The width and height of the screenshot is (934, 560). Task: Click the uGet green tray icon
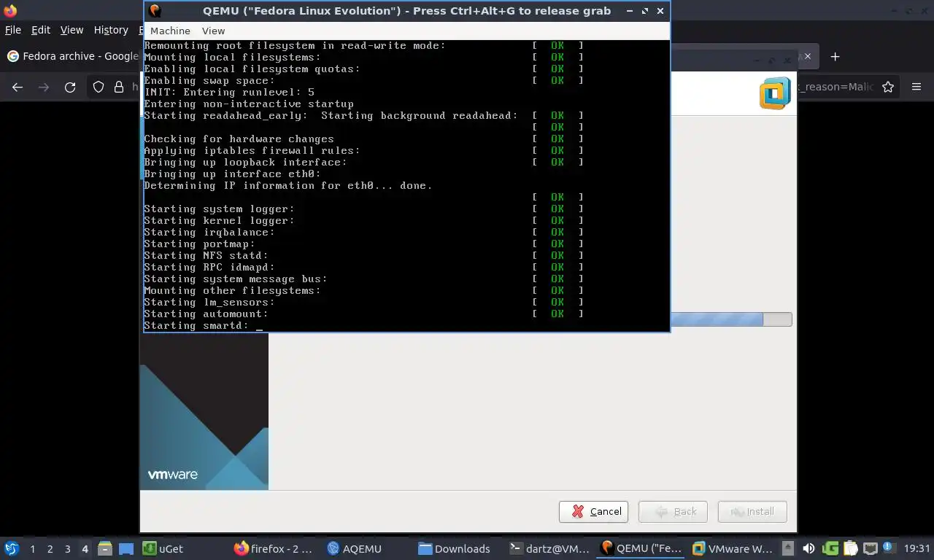point(830,548)
